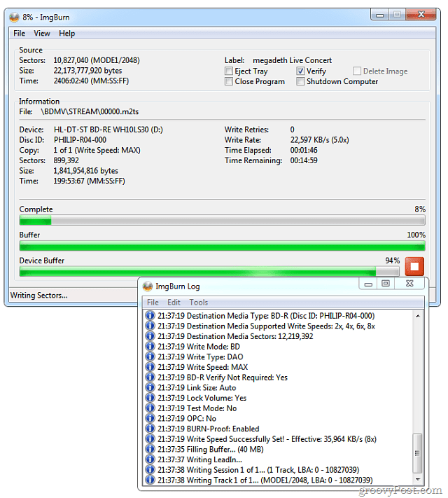Click the copy value '1 of 1 (Write Speed: MAX)'
Image resolution: width=448 pixels, height=498 pixels.
[x=97, y=150]
